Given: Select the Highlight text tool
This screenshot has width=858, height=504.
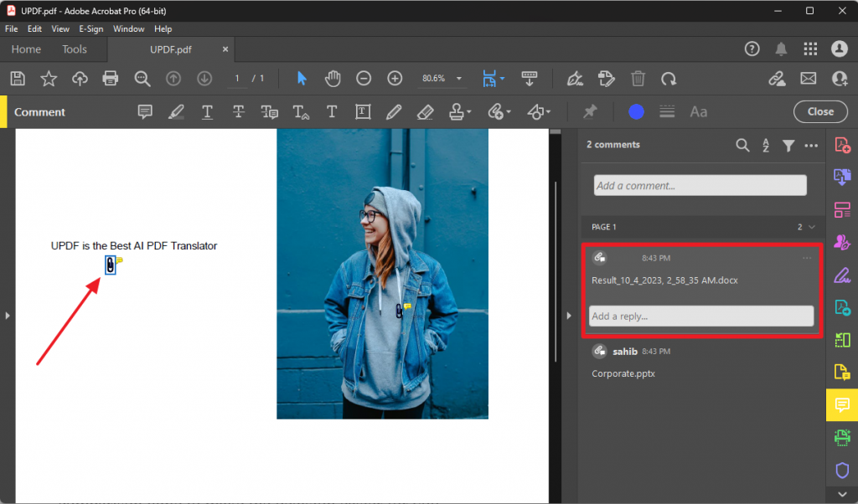Looking at the screenshot, I should 176,111.
